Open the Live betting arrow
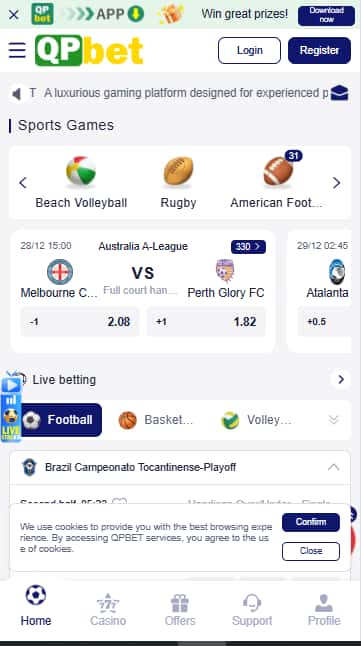Viewport: 361px width, 646px height. click(x=341, y=379)
